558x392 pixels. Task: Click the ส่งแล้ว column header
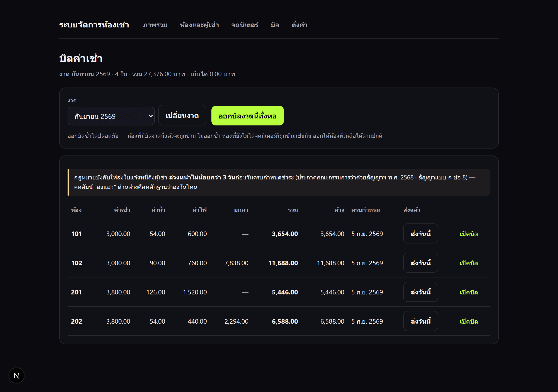pyautogui.click(x=412, y=210)
